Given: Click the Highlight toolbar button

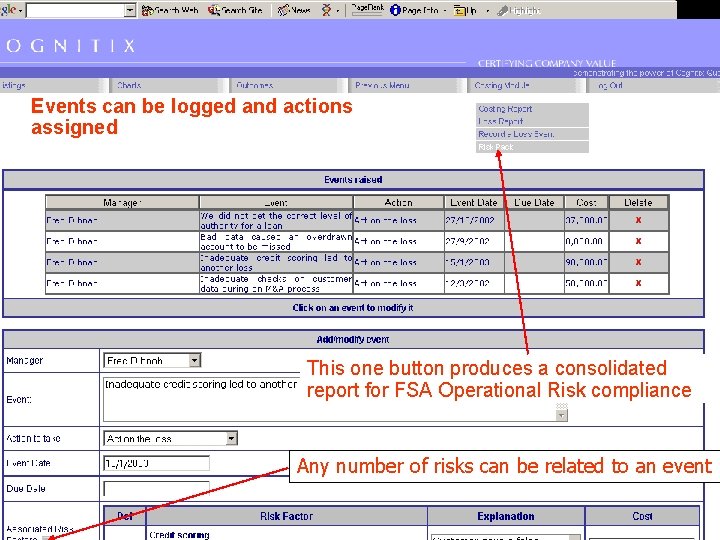Looking at the screenshot, I should [x=519, y=10].
